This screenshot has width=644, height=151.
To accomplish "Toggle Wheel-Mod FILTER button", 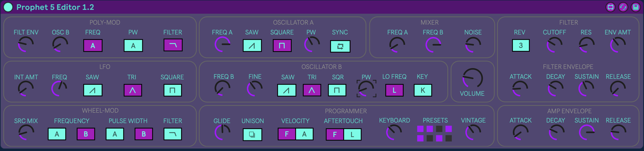I will 173,134.
